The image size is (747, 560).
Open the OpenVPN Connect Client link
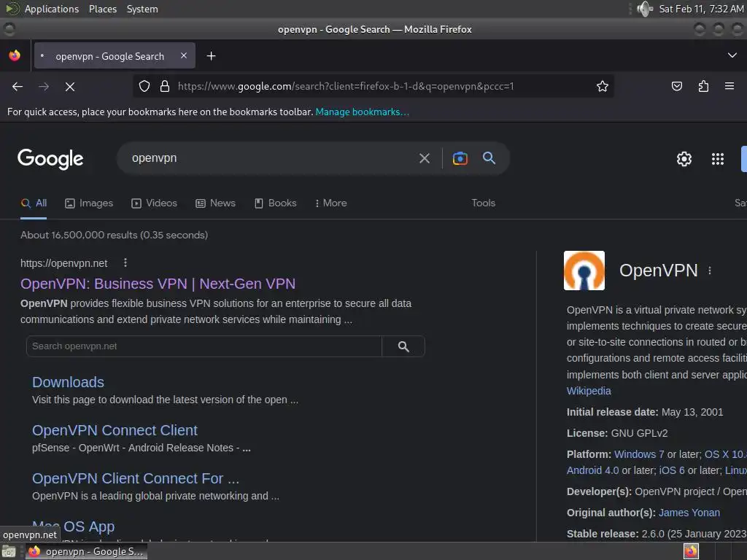click(115, 430)
